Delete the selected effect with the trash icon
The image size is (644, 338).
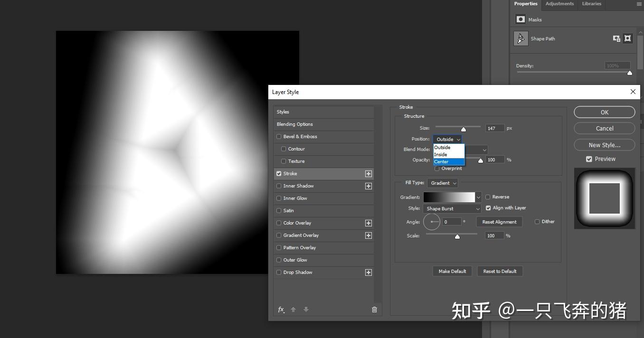click(x=374, y=310)
